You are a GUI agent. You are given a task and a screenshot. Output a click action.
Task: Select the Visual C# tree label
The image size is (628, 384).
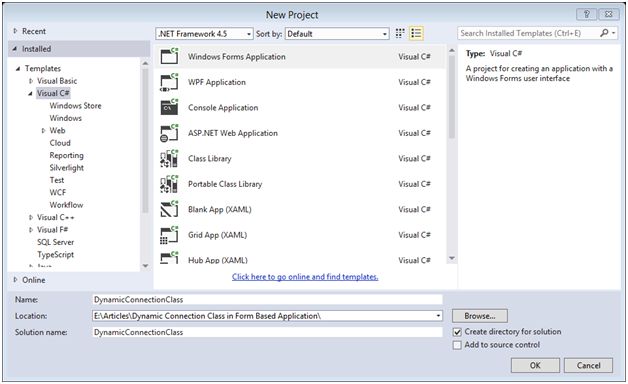tap(53, 93)
